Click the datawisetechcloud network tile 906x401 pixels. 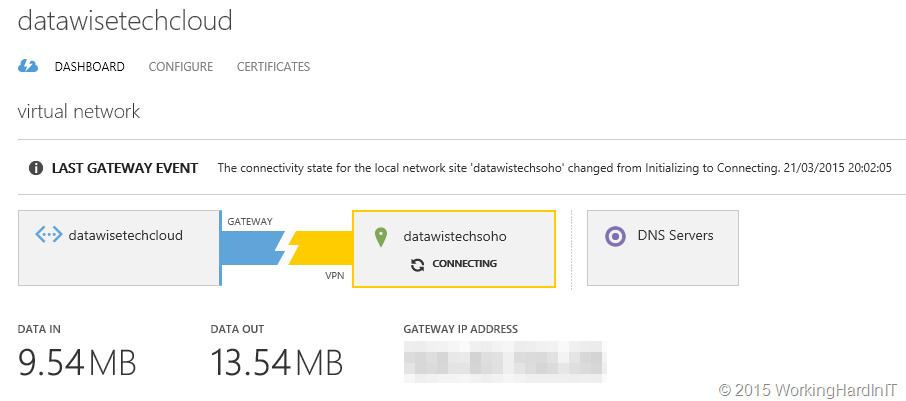[119, 248]
